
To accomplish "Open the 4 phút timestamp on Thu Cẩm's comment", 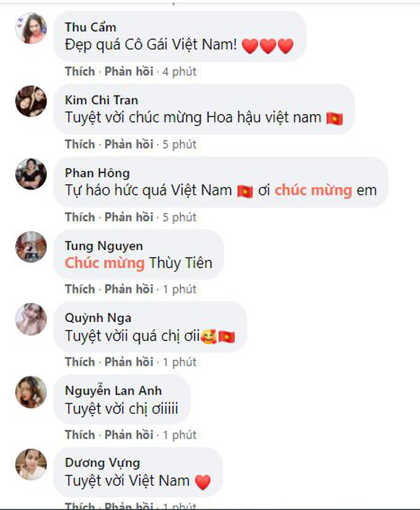I will click(x=179, y=71).
